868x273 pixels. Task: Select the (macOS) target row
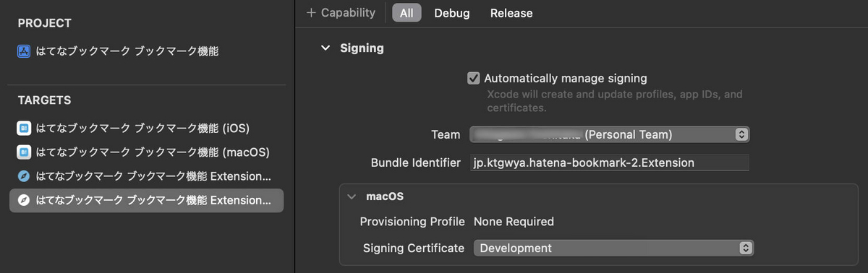(146, 152)
